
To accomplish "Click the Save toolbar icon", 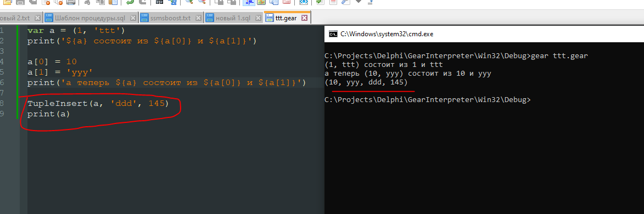I will [20, 2].
